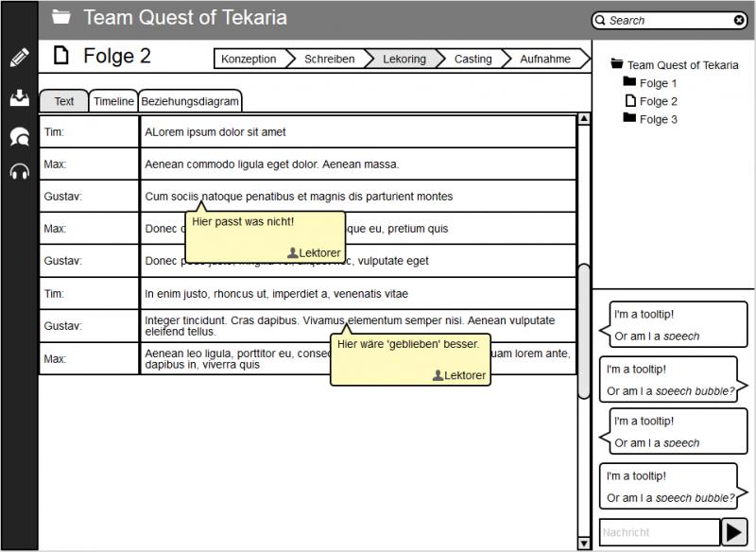Open the chat bubbles icon in sidebar

click(19, 137)
